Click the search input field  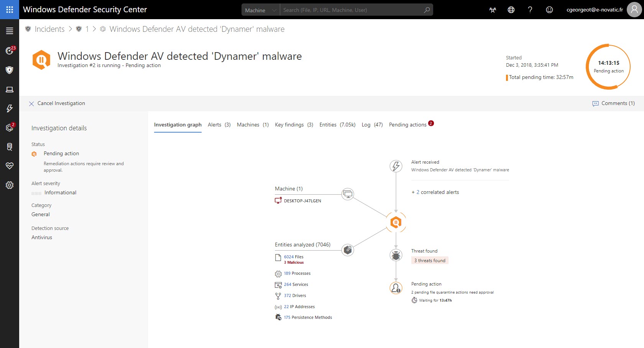click(351, 10)
